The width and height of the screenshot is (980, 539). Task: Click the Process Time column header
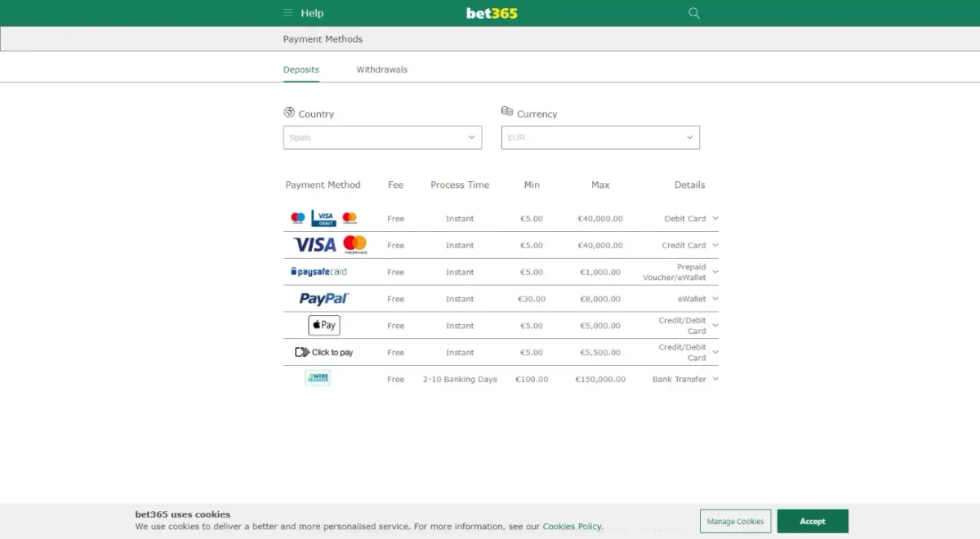[460, 185]
